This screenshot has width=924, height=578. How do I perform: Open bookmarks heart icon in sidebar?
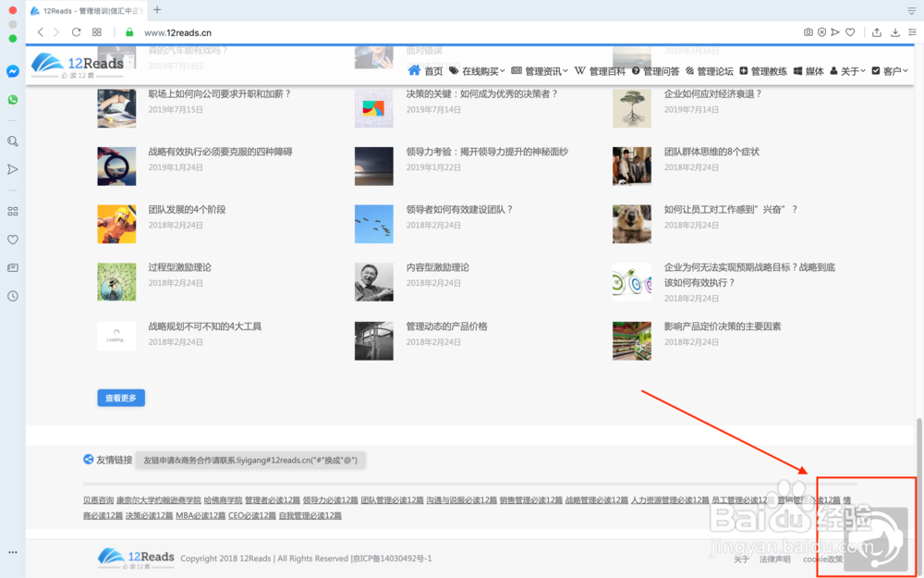(x=12, y=240)
